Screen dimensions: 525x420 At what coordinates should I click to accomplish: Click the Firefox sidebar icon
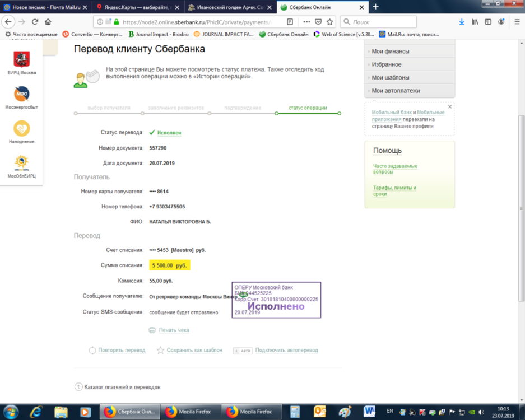tap(488, 21)
